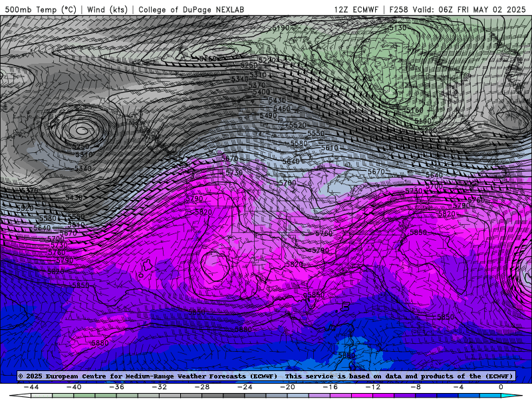
Task: Click the '-8' color scale label
Action: pyautogui.click(x=416, y=387)
